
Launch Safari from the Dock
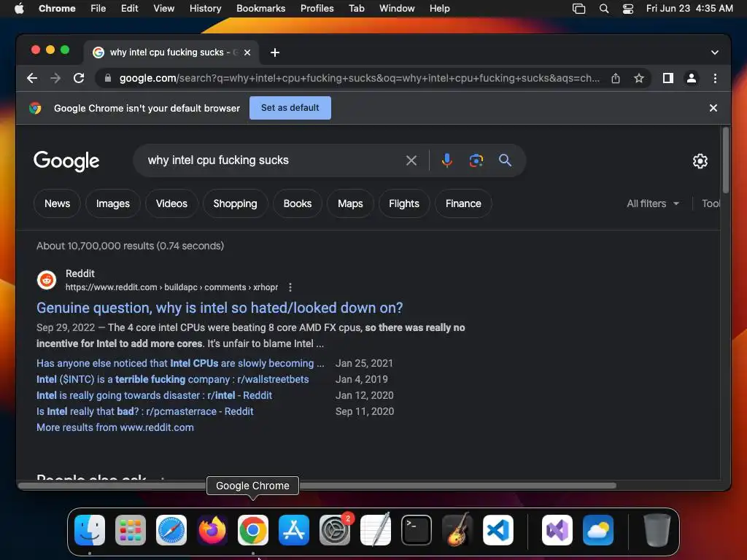[x=171, y=529]
